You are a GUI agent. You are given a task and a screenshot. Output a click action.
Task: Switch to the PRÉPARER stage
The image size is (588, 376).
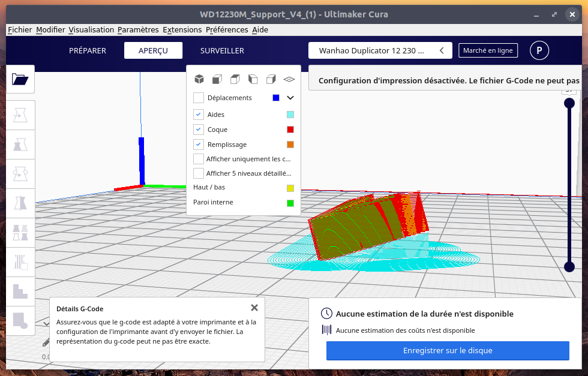(88, 50)
